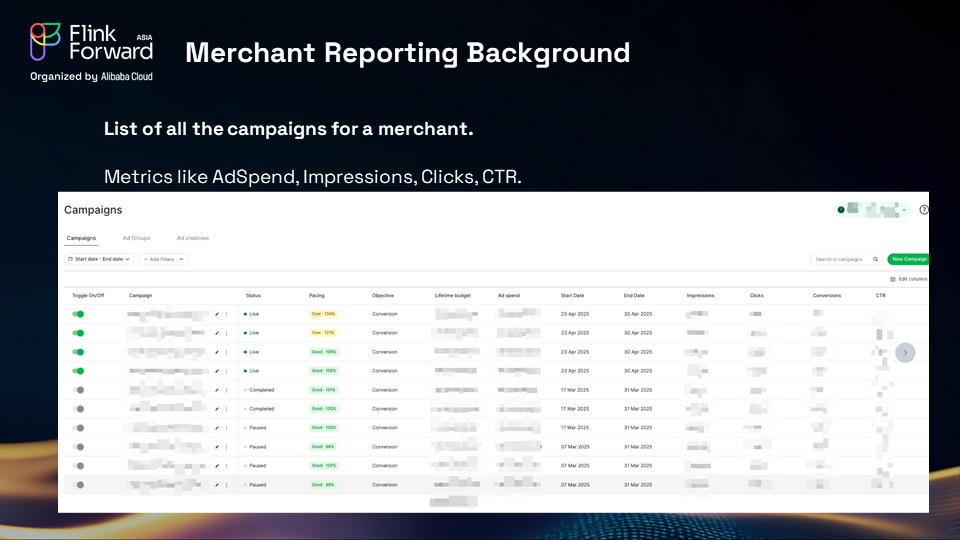Image resolution: width=960 pixels, height=540 pixels.
Task: Click the Campaigns page heading
Action: coord(93,210)
